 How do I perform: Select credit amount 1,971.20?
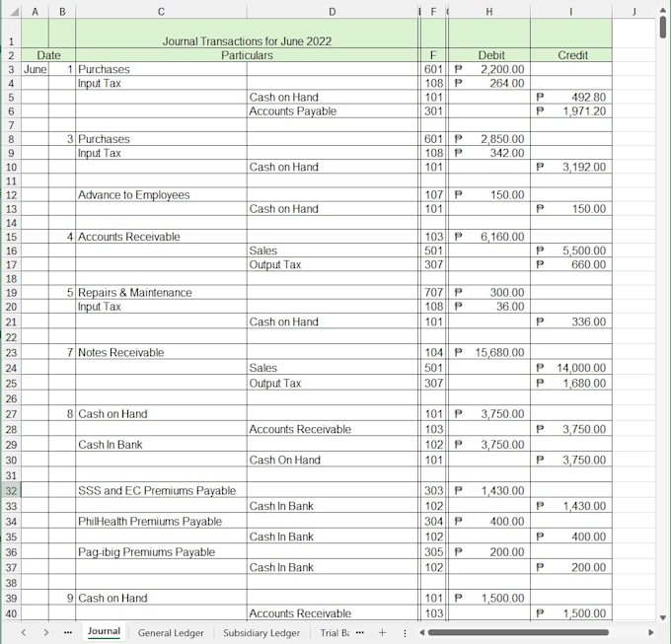571,111
